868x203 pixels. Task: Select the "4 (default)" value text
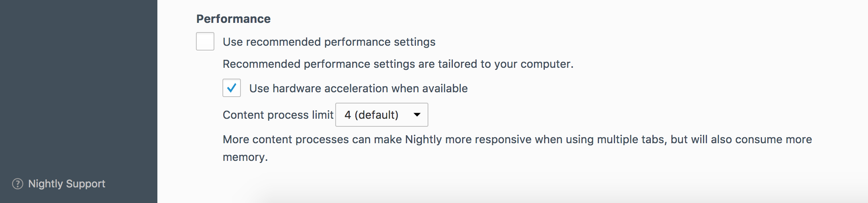(x=371, y=115)
